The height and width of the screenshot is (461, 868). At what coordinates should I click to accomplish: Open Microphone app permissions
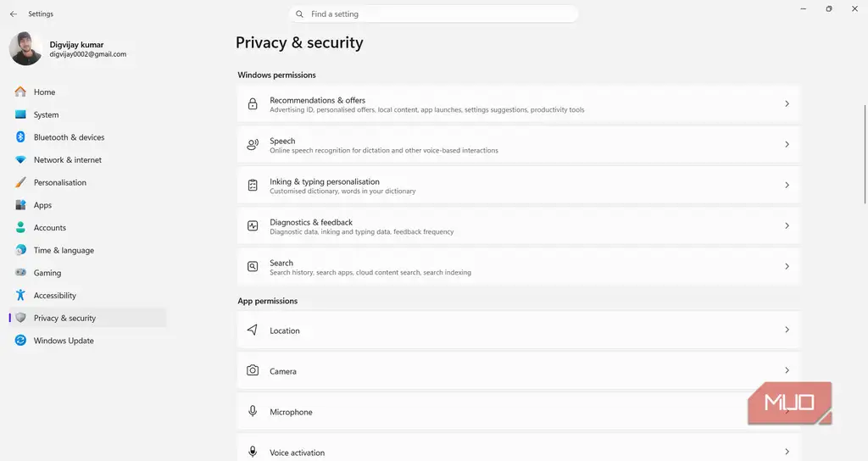[x=519, y=411]
